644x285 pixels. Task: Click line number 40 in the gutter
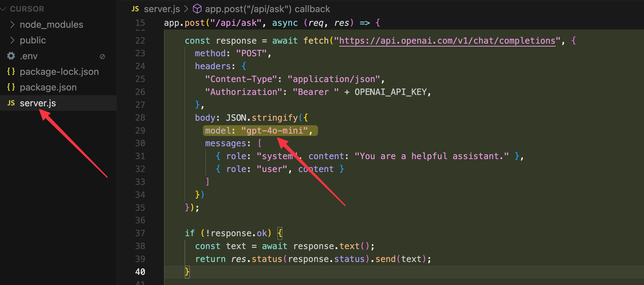[x=140, y=272]
